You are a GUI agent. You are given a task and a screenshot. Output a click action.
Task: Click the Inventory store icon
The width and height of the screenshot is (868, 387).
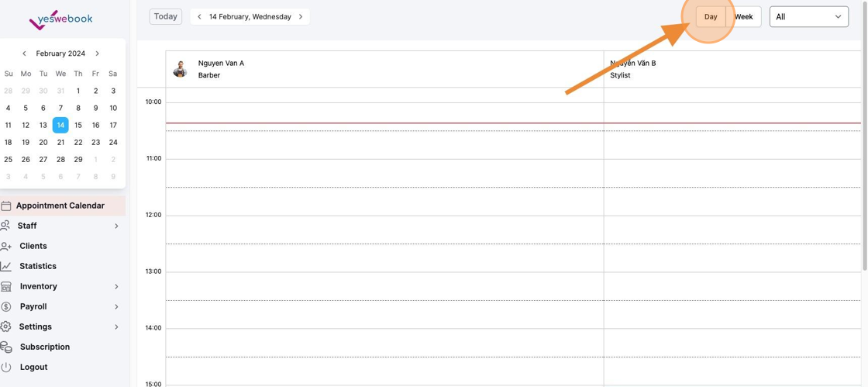click(x=6, y=287)
